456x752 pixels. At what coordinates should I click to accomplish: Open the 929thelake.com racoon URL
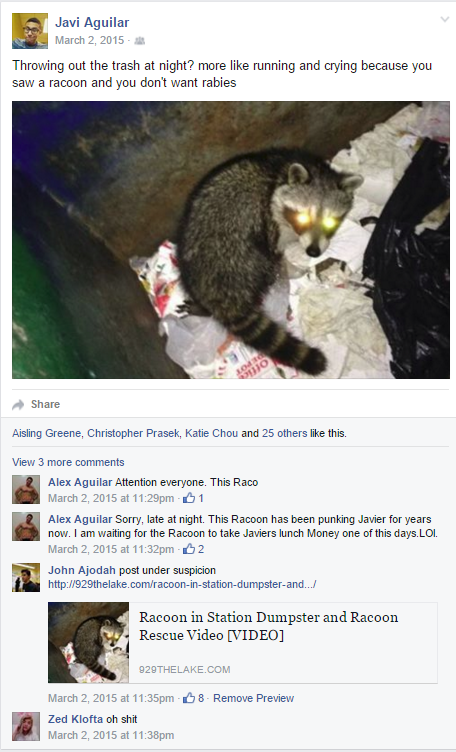[x=182, y=584]
